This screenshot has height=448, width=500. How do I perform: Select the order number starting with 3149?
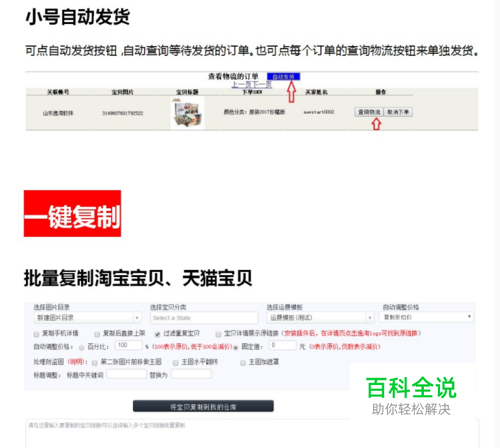(122, 113)
